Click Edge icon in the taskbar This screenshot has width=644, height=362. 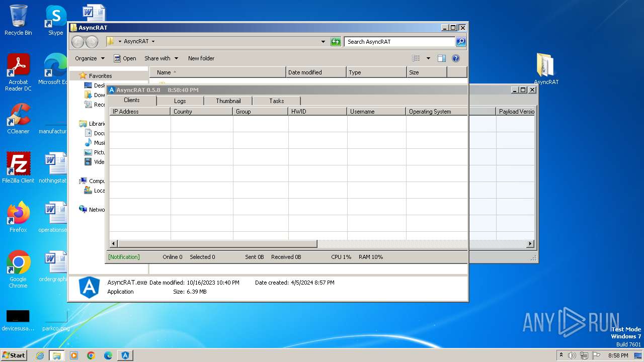108,355
